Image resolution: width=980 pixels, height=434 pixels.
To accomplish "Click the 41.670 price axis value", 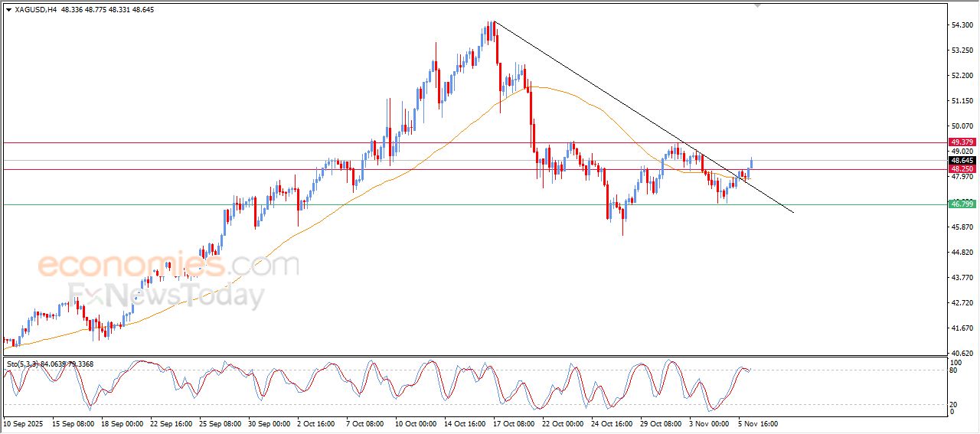I will (962, 328).
